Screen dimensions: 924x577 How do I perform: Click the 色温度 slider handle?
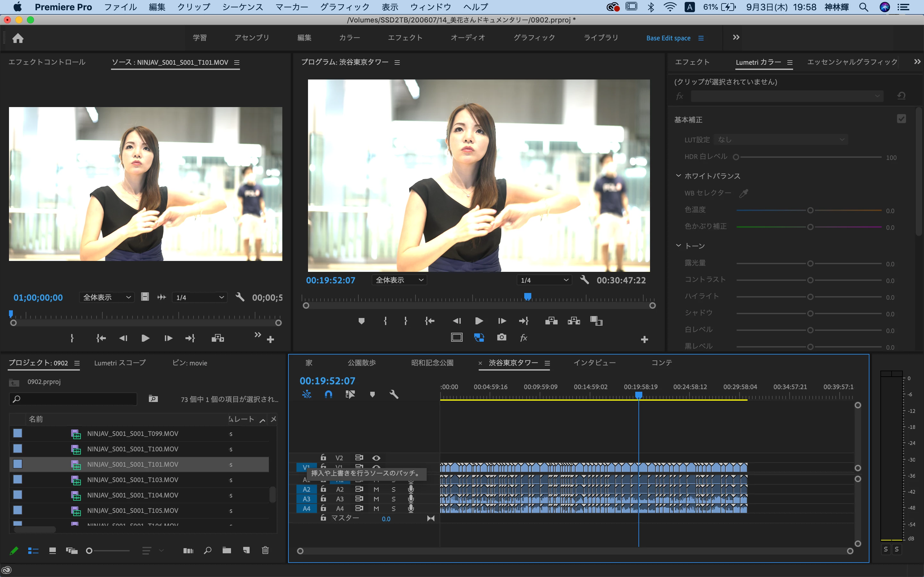810,210
